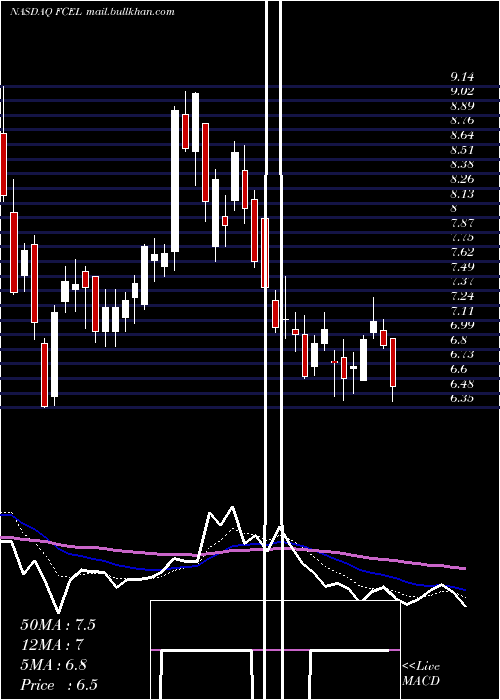This screenshot has height=700, width=500.
Task: Click the 6.73 price label
Action: [462, 354]
